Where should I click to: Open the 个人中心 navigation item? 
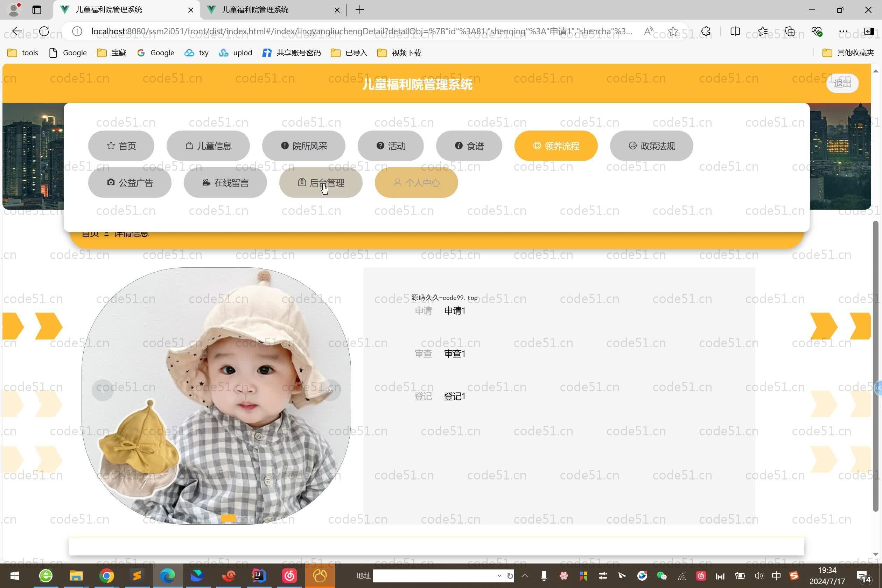(416, 183)
